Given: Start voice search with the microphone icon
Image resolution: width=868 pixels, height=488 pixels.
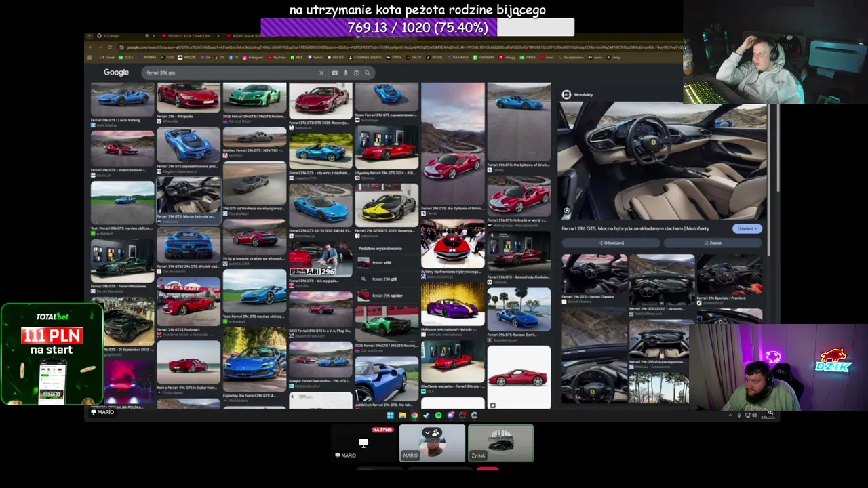Looking at the screenshot, I should (345, 73).
